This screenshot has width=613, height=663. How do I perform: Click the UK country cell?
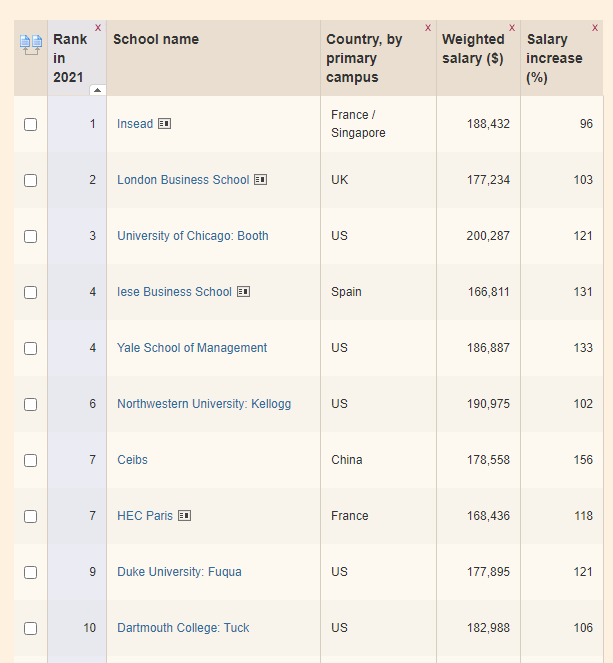pyautogui.click(x=339, y=180)
